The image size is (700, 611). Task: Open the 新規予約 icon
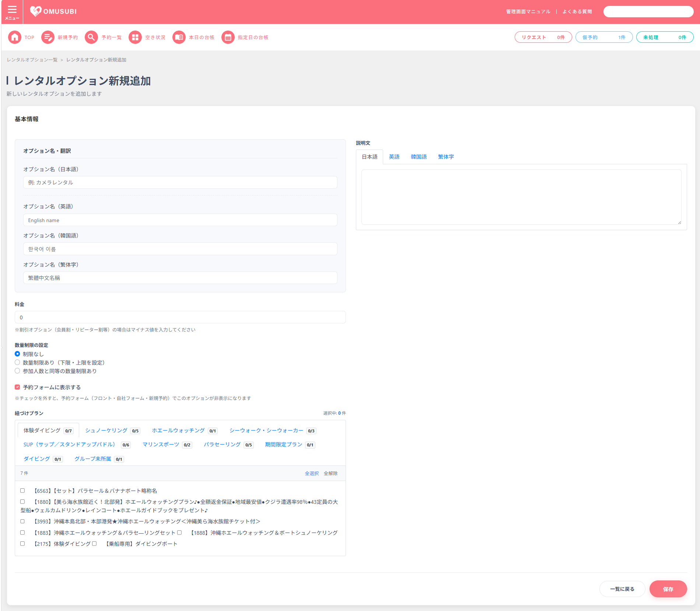tap(48, 37)
